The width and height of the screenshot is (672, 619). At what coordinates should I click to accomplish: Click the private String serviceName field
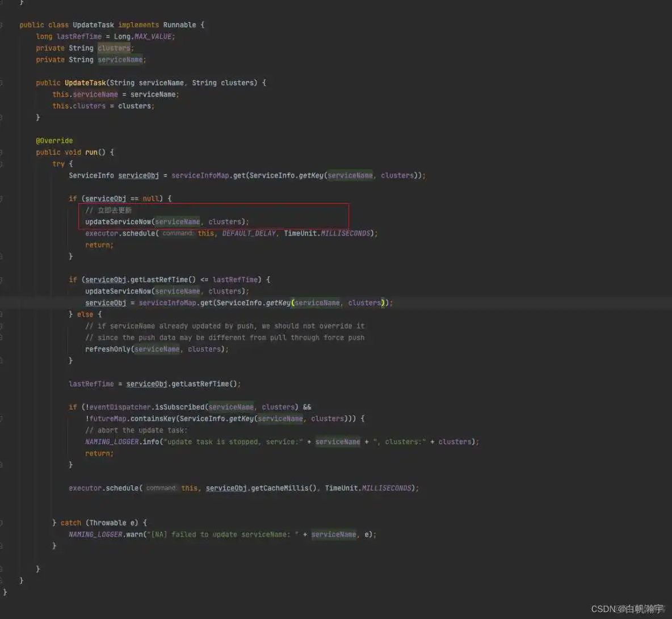[x=91, y=60]
